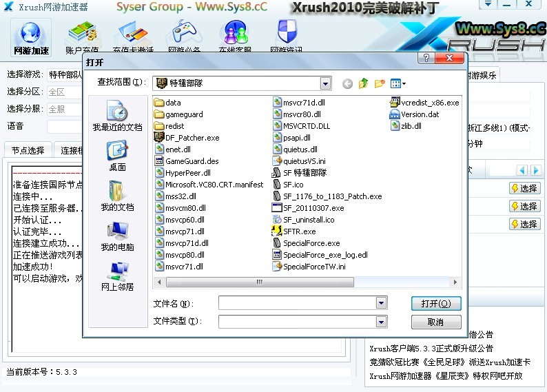
Task: Select GameGuard.des file
Action: pos(187,161)
